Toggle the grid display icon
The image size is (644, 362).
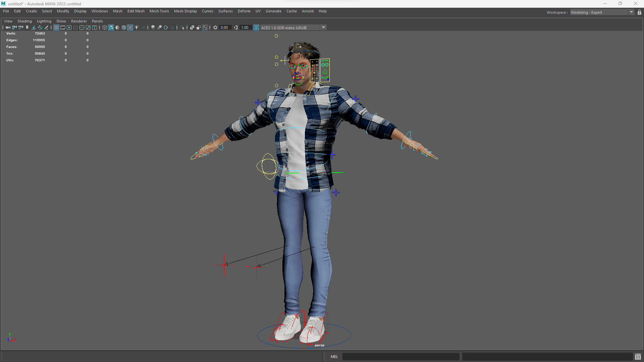pyautogui.click(x=56, y=27)
